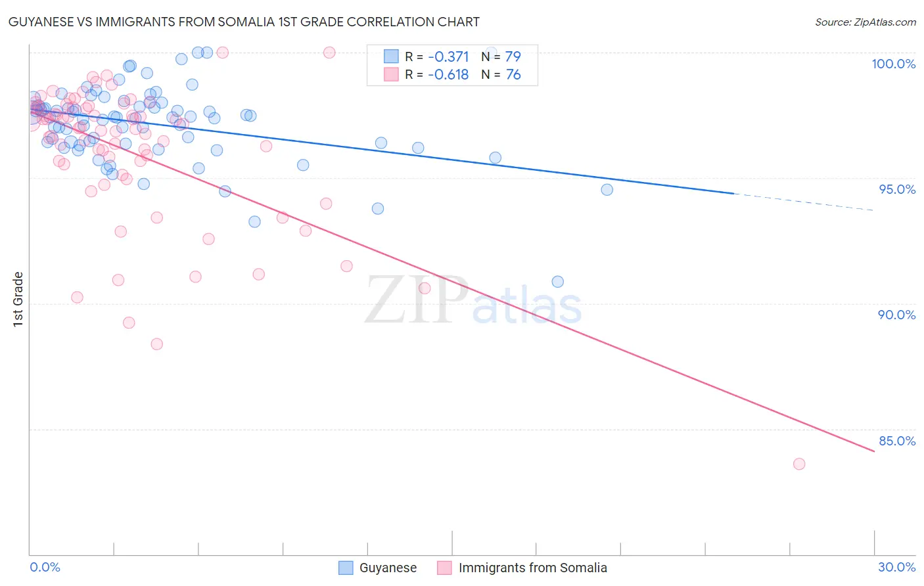Click the pink outlier point near 85%
Screen dimensions: 924x586
pyautogui.click(x=799, y=464)
